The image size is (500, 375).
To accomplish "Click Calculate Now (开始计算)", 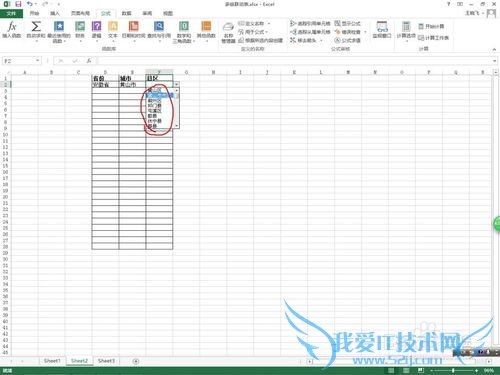I will (431, 26).
